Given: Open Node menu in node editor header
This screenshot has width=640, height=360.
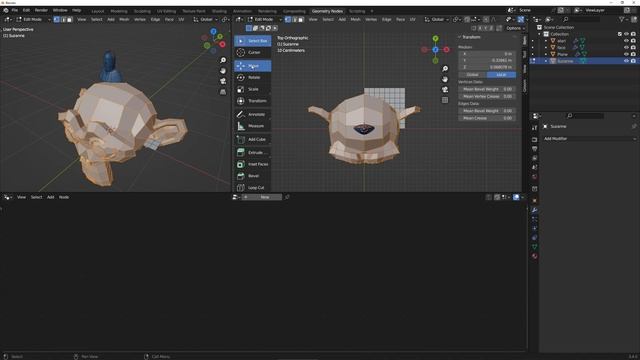Looking at the screenshot, I should [64, 197].
